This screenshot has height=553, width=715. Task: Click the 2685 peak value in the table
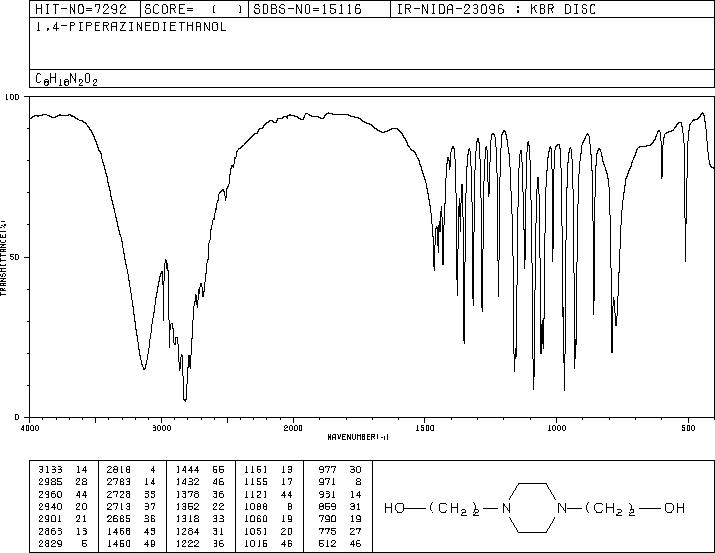(119, 519)
